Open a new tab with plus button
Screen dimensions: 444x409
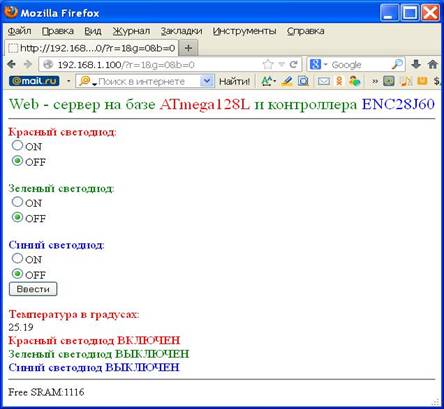[x=188, y=48]
